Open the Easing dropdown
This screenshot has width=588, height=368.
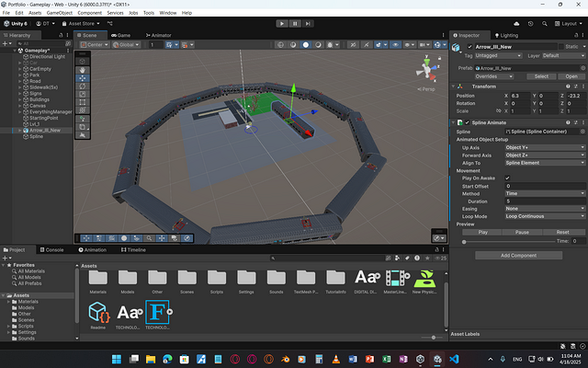pyautogui.click(x=545, y=209)
